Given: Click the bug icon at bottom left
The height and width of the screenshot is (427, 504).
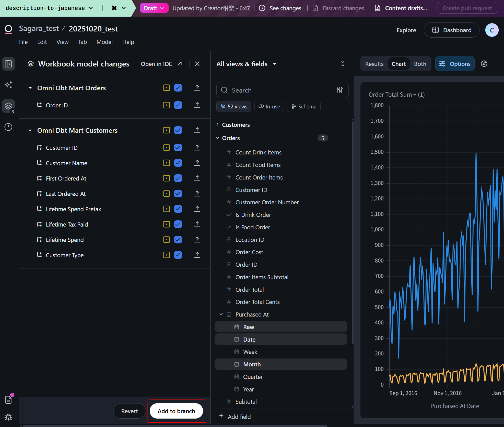Looking at the screenshot, I should coord(8,417).
